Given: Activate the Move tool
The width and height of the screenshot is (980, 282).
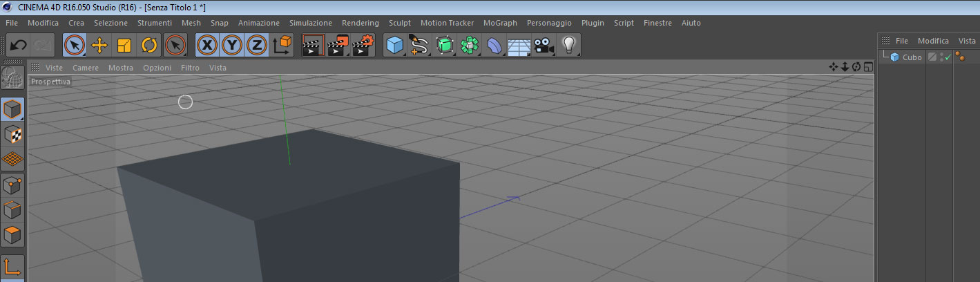Looking at the screenshot, I should (x=99, y=46).
